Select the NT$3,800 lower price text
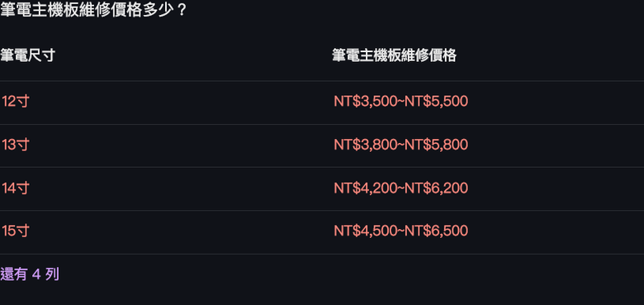Screen dimensions: 644x305 pos(366,145)
